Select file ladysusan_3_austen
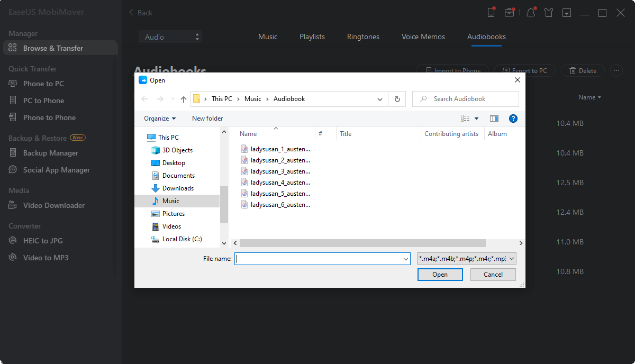635x364 pixels. [276, 171]
